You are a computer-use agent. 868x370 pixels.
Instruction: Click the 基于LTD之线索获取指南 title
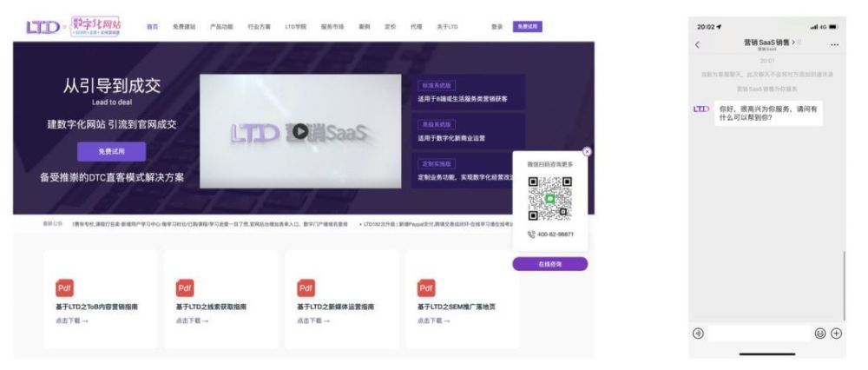[x=211, y=307]
